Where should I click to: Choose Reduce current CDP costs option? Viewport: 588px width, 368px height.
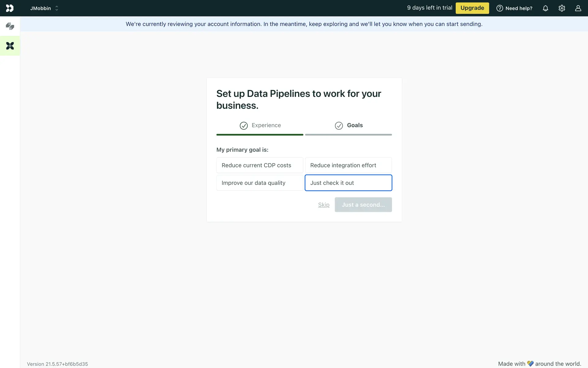point(259,165)
